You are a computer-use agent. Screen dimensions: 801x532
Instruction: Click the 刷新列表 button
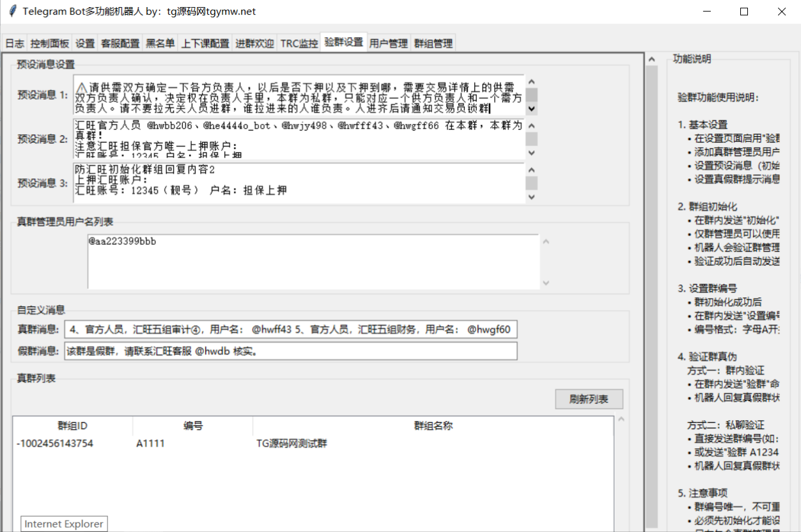click(x=588, y=400)
